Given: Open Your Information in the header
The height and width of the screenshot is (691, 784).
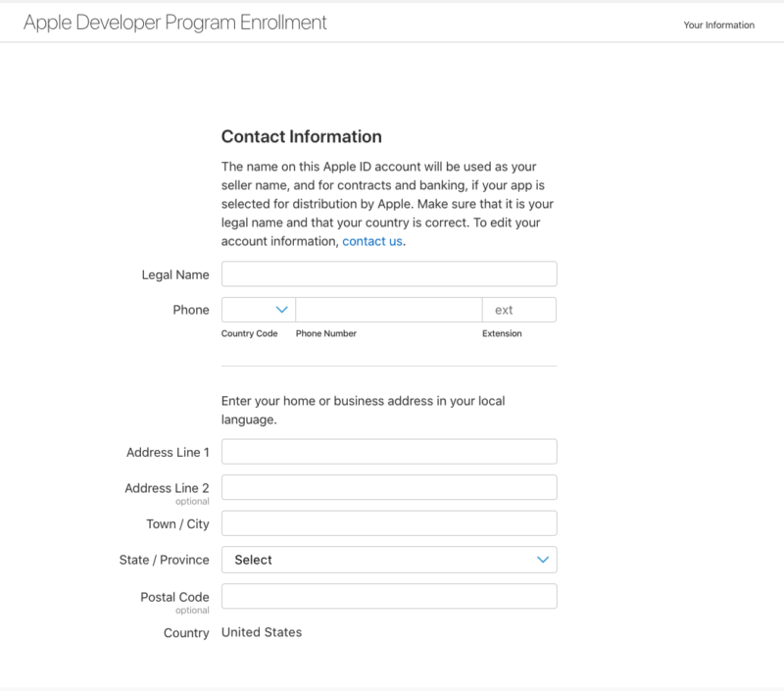Looking at the screenshot, I should [719, 25].
